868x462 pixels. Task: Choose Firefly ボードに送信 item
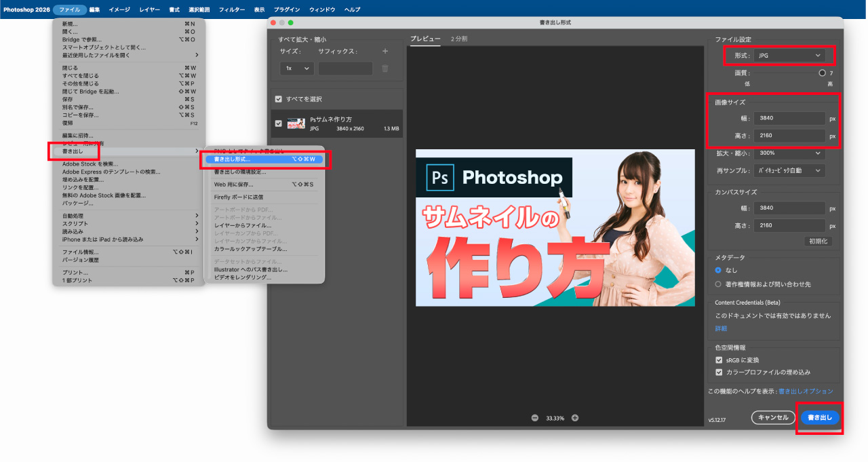point(264,197)
